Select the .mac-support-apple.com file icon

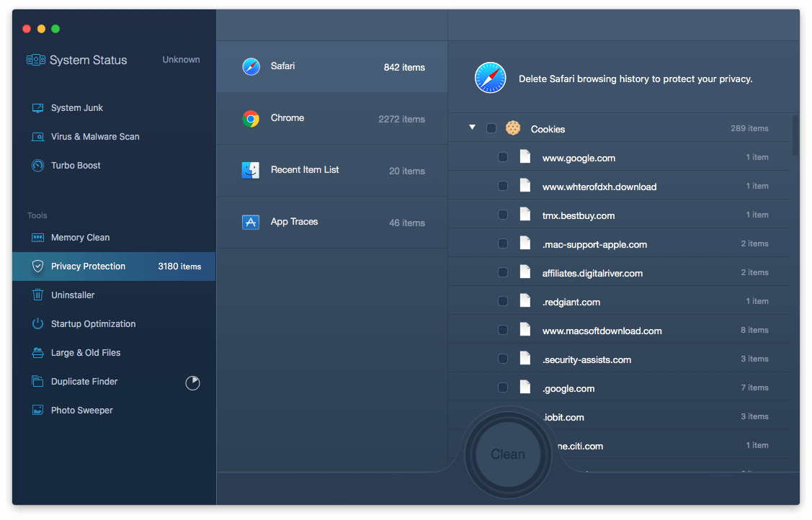(x=525, y=243)
